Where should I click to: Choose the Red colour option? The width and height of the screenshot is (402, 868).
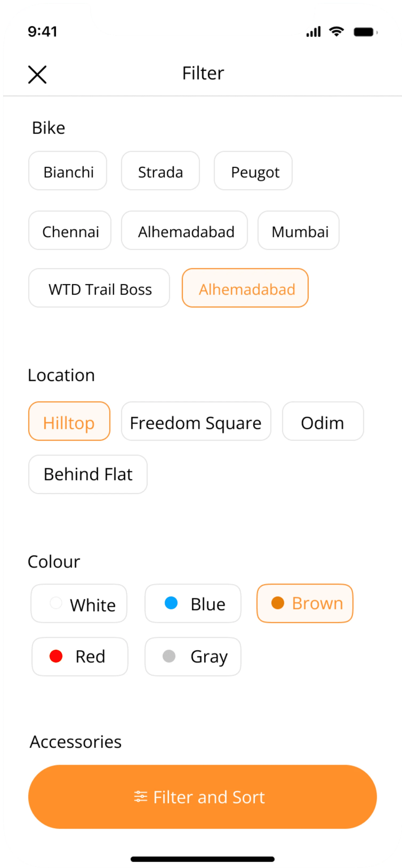pyautogui.click(x=80, y=657)
